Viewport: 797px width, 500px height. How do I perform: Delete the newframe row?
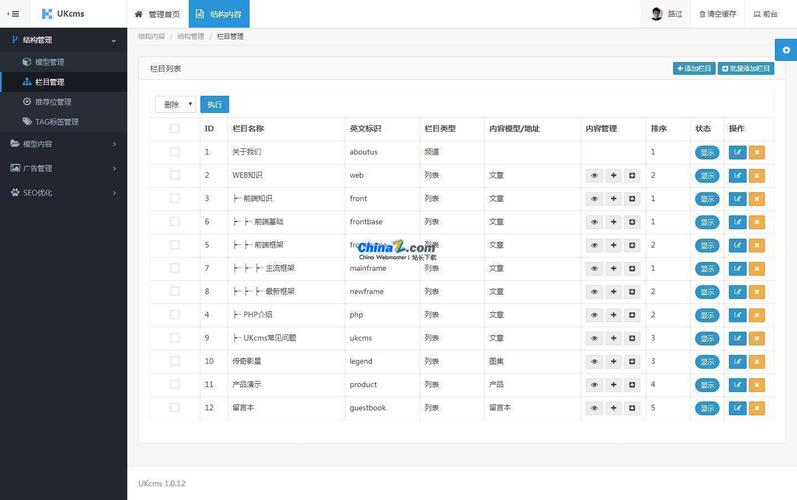[x=756, y=292]
